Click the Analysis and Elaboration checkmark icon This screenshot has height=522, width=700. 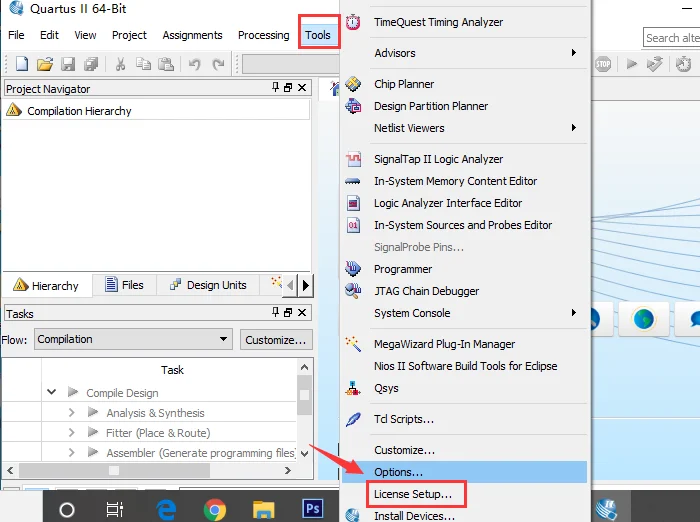coord(654,64)
